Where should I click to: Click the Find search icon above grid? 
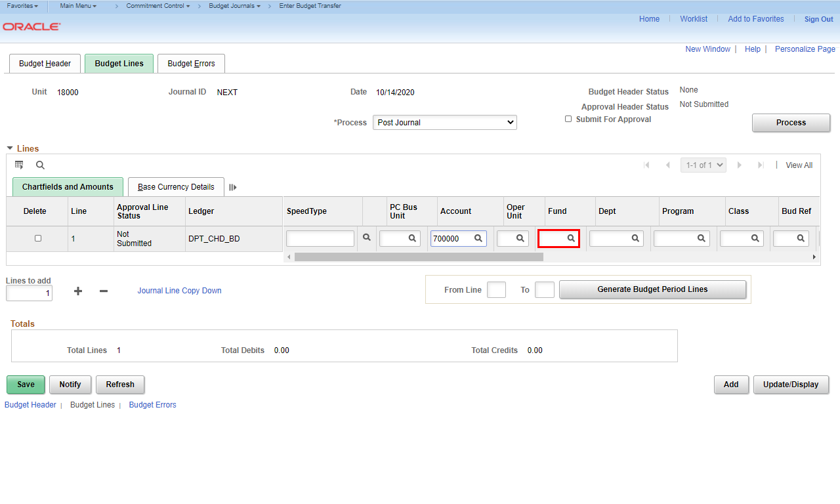(40, 165)
